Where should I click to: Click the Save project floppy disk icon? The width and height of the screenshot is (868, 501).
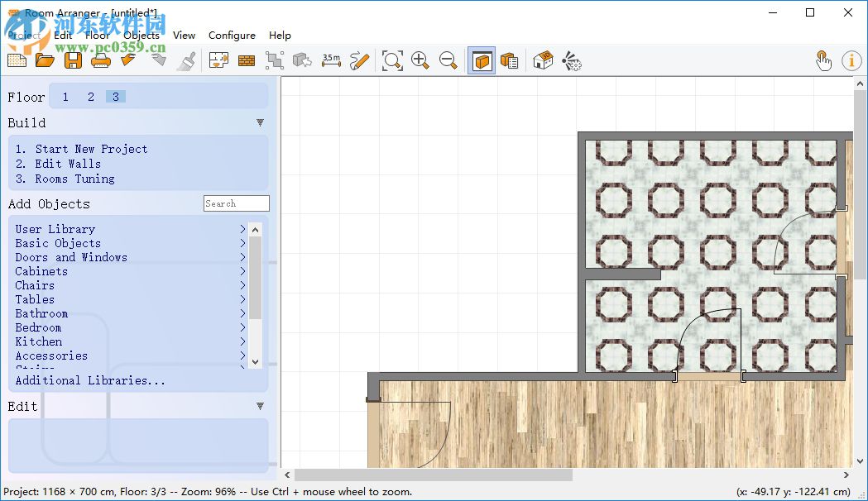[73, 60]
